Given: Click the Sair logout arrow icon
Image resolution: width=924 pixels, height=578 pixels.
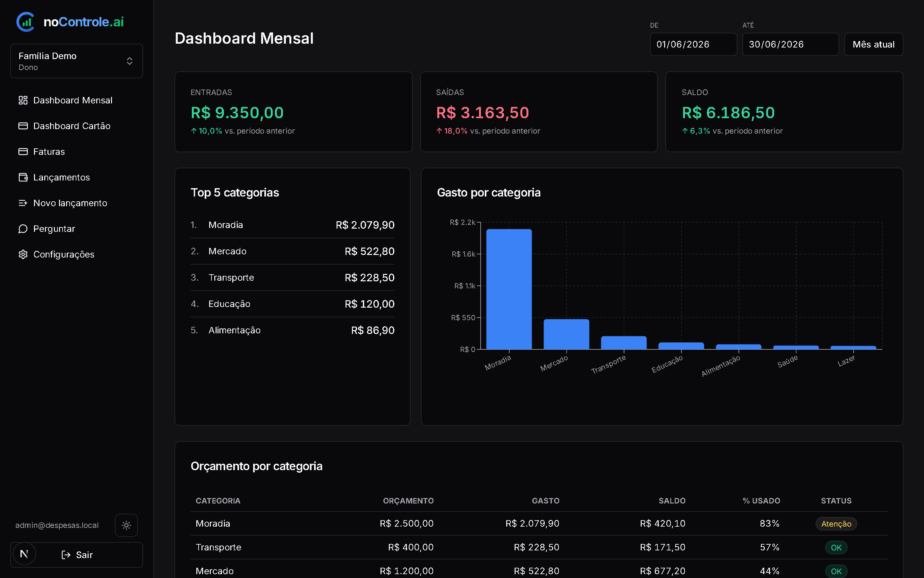Looking at the screenshot, I should coord(66,555).
